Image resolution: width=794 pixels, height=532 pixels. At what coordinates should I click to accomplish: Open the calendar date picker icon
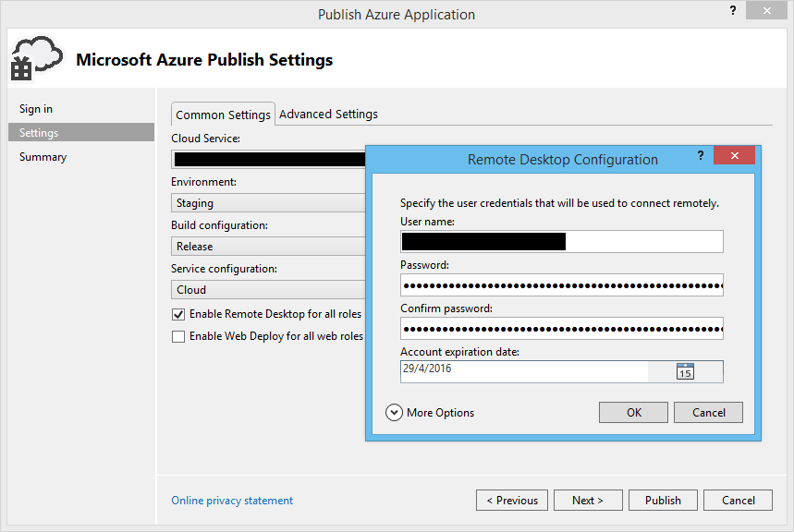(685, 371)
